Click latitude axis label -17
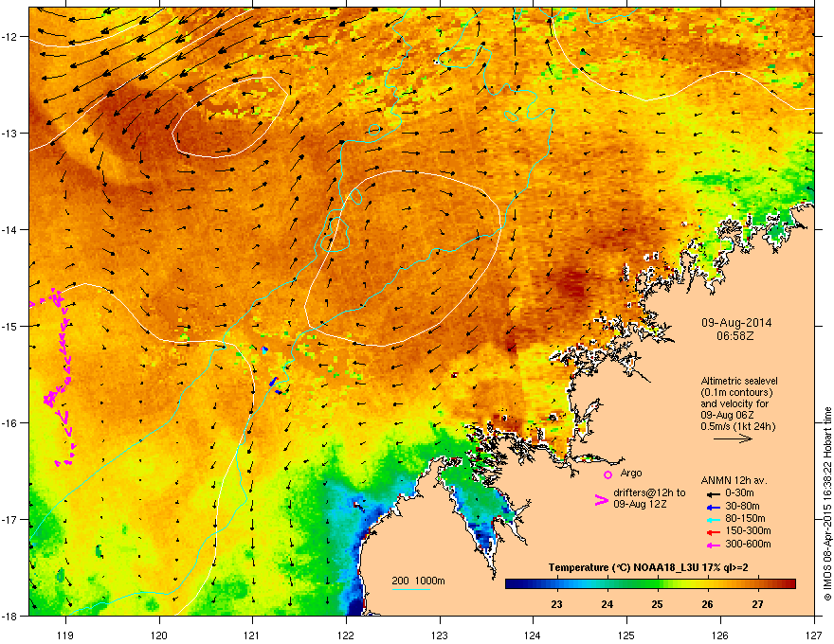 click(9, 519)
